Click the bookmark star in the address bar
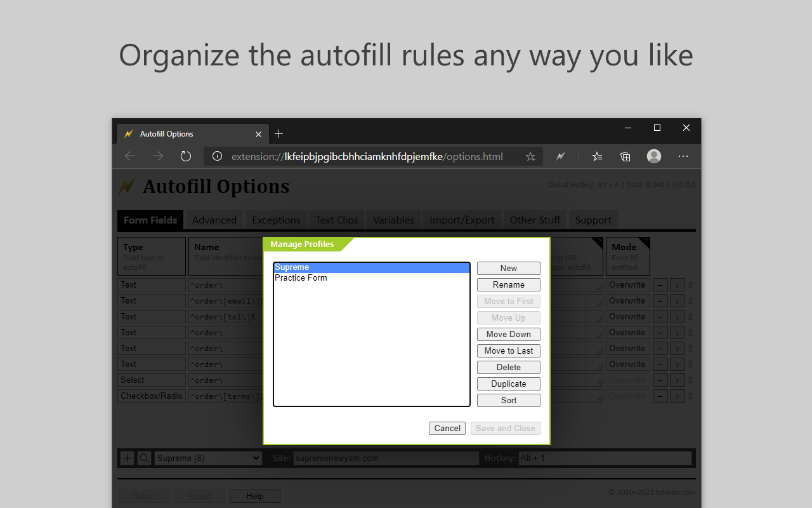 pyautogui.click(x=530, y=156)
